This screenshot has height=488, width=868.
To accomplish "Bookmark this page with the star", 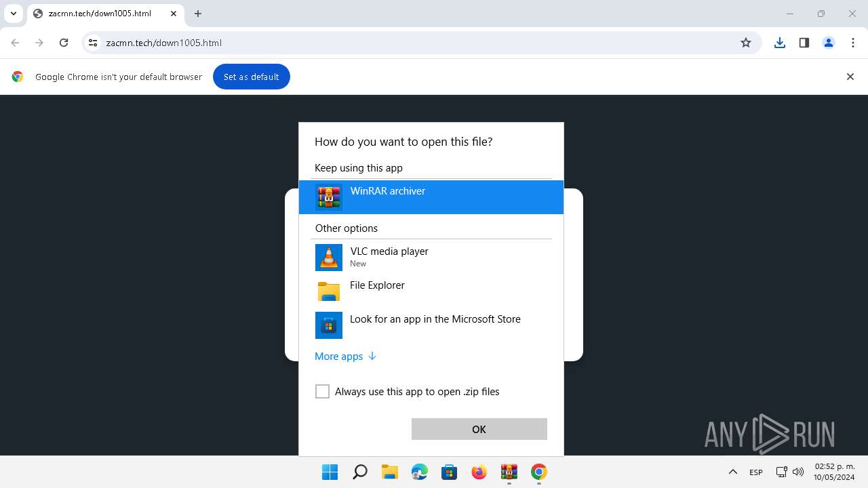I will tap(746, 43).
